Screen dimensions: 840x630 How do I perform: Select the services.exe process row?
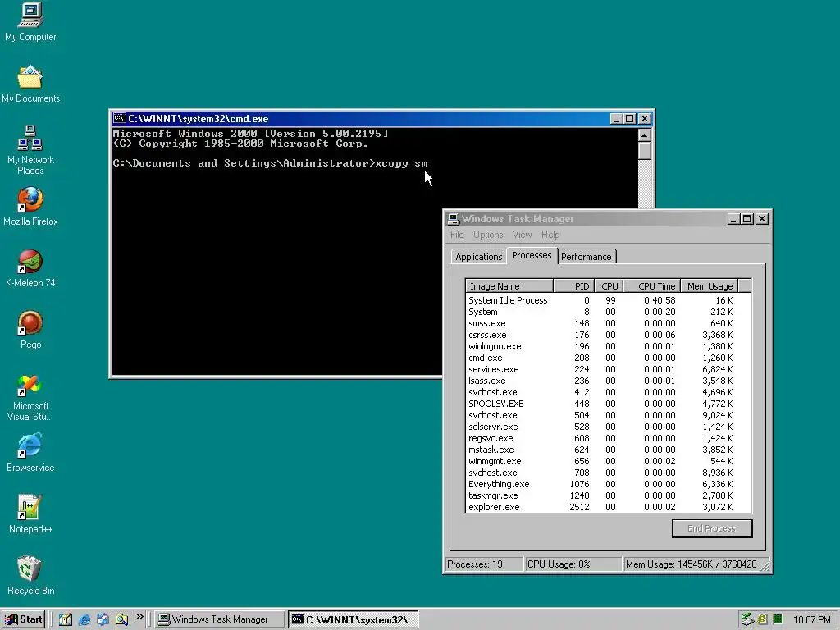608,370
